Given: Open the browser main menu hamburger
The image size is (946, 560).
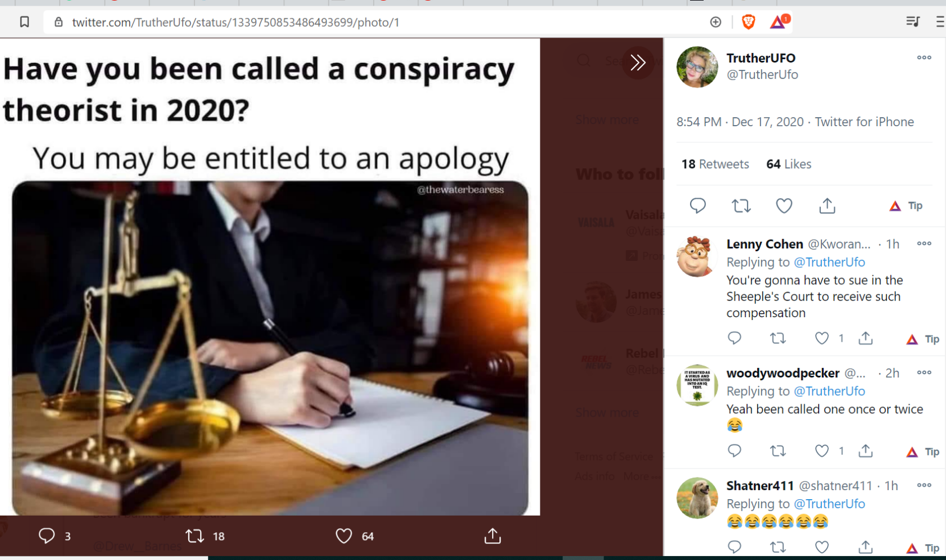Looking at the screenshot, I should (939, 22).
